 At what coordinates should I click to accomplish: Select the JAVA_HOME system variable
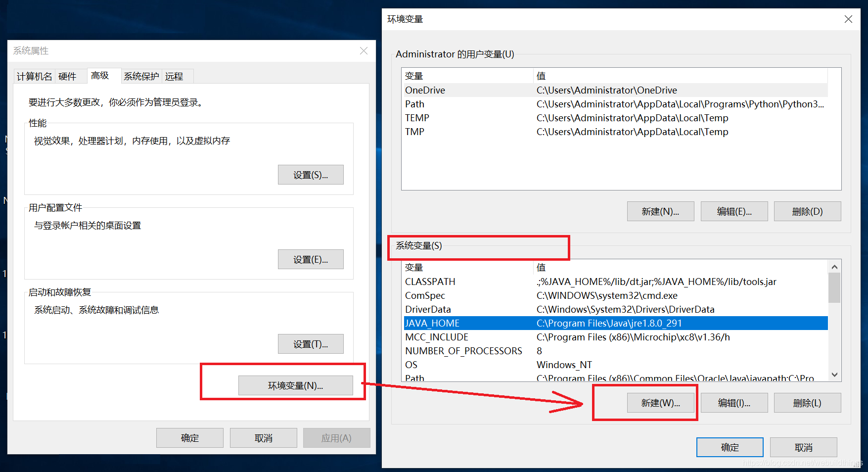pos(616,323)
